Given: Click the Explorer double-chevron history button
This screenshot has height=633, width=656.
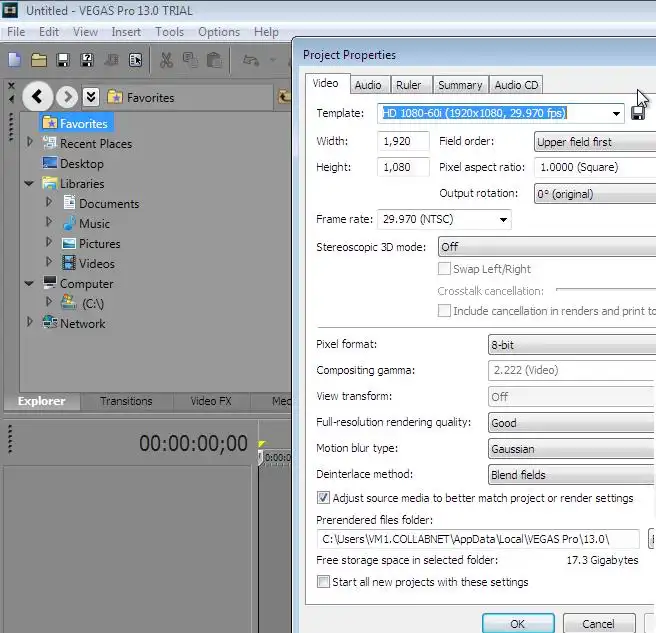Looking at the screenshot, I should [91, 97].
